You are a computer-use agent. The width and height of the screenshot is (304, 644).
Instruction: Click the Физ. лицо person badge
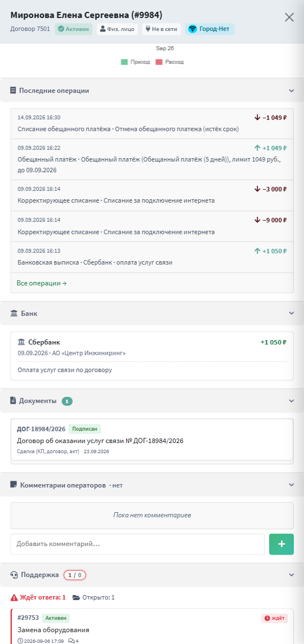[118, 29]
